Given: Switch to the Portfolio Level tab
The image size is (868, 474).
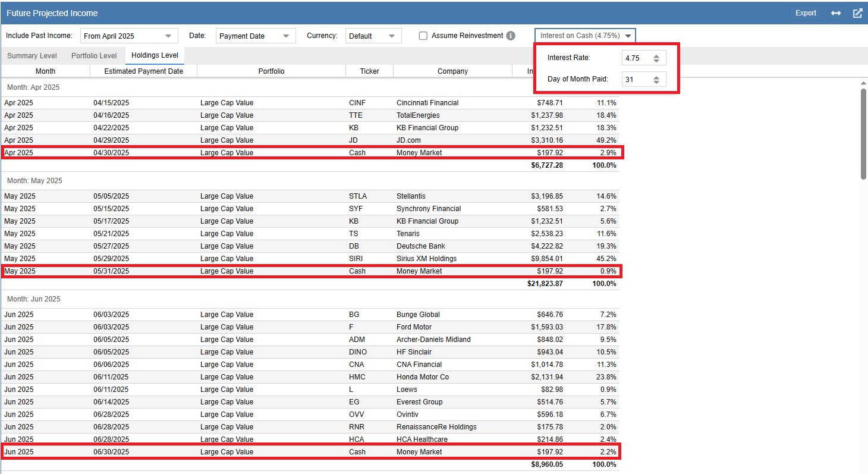Looking at the screenshot, I should 94,56.
